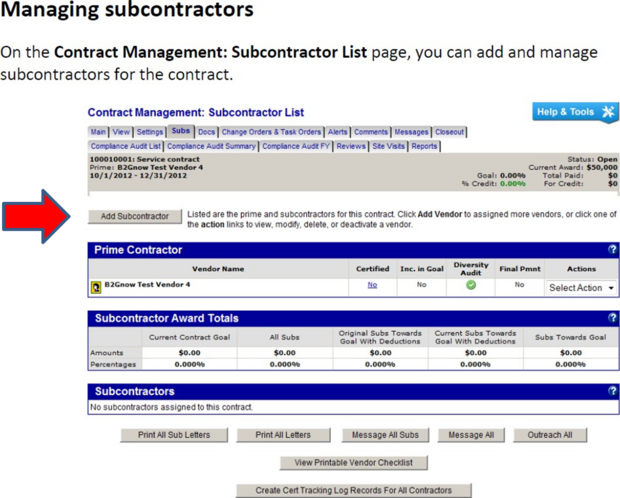Click the All Subs column header

[x=285, y=337]
